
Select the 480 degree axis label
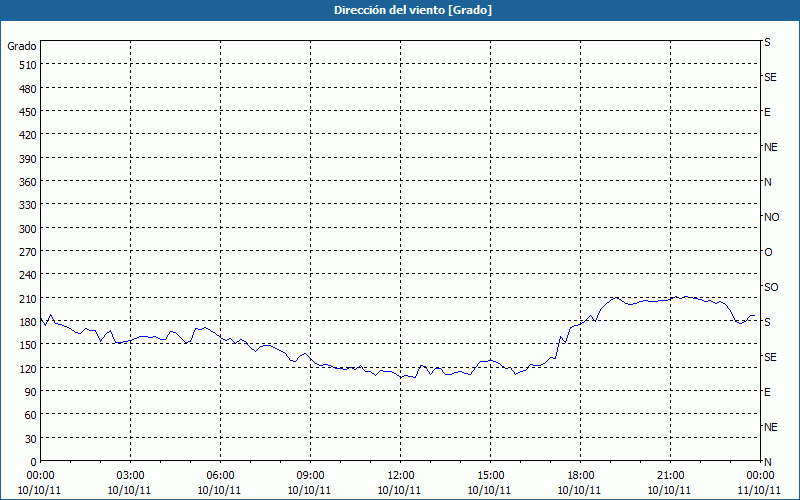click(x=28, y=89)
